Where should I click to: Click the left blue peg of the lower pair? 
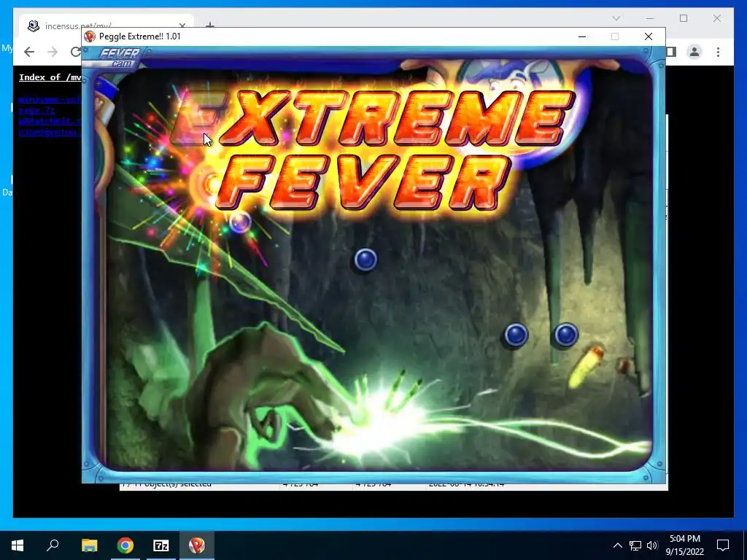click(x=516, y=335)
